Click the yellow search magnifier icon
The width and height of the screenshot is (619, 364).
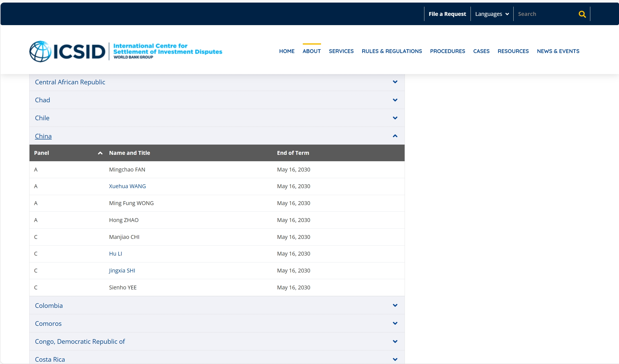(x=582, y=14)
